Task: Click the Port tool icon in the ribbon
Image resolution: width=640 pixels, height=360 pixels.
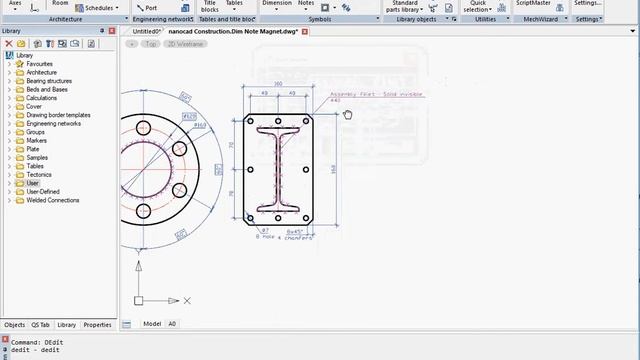Action: [140, 8]
